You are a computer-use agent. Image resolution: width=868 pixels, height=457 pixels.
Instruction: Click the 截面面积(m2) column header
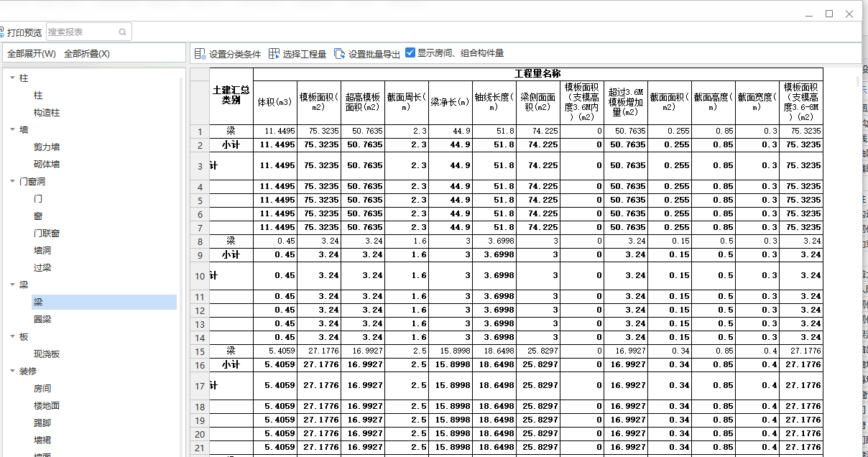pos(670,102)
